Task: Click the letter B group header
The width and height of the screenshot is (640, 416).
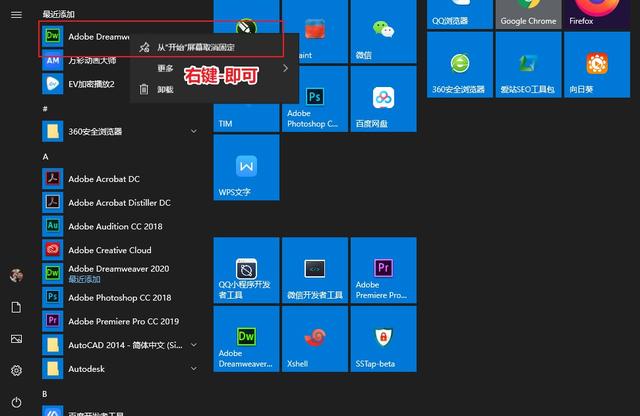Action: 45,394
